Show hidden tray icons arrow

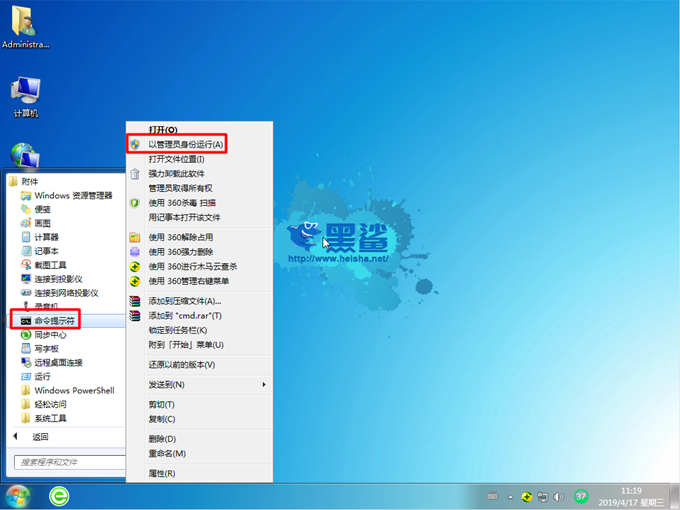(493, 497)
